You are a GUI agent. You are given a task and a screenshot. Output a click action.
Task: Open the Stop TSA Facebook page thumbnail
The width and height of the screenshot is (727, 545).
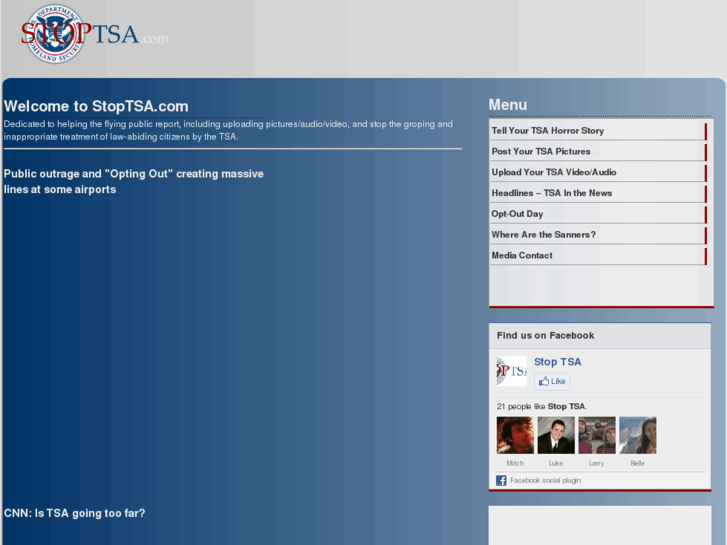tap(511, 371)
